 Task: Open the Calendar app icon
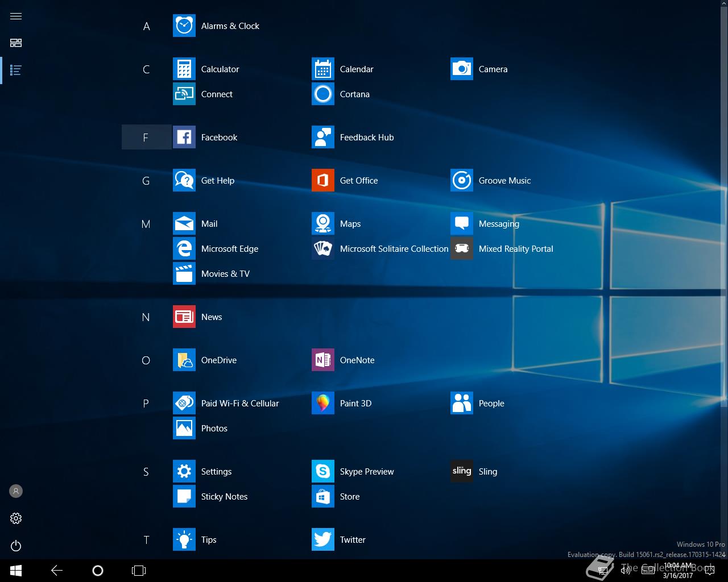point(323,69)
